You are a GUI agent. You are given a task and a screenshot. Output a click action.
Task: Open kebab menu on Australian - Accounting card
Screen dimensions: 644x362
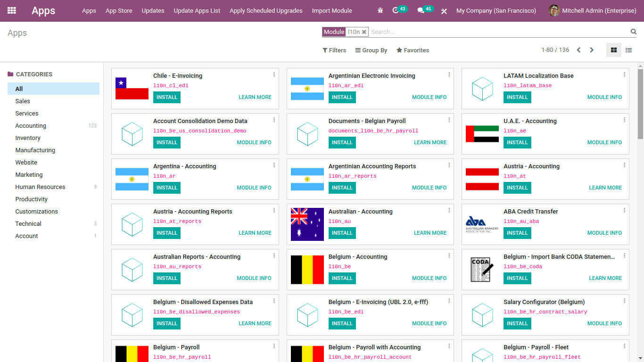pyautogui.click(x=449, y=210)
